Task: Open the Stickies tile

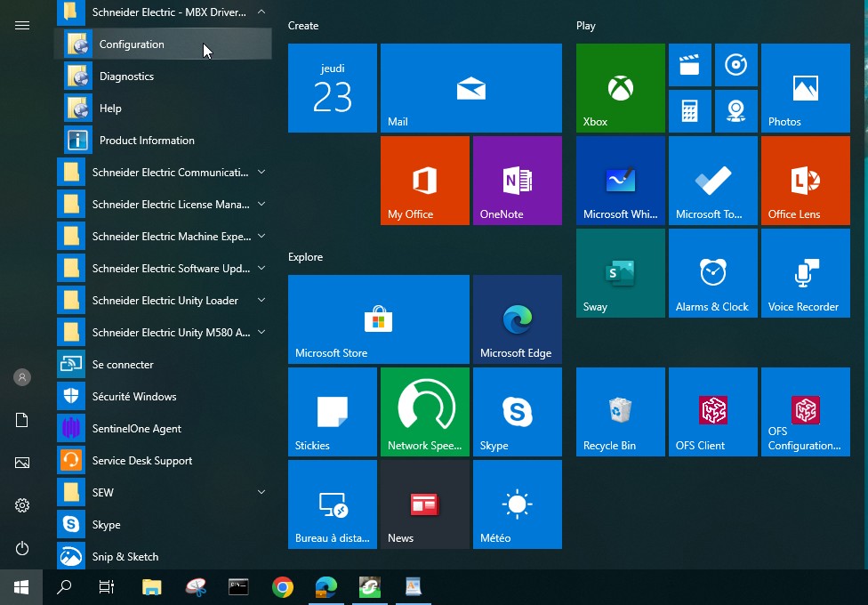Action: [x=332, y=412]
